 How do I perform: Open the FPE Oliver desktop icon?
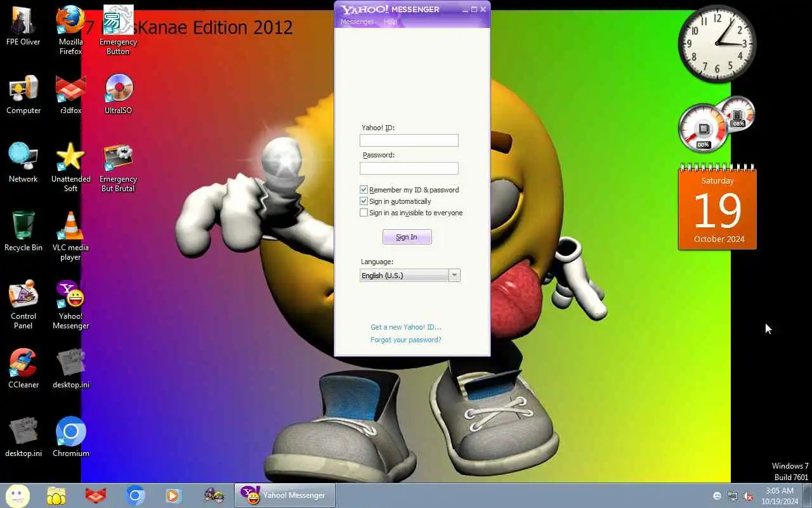23,26
